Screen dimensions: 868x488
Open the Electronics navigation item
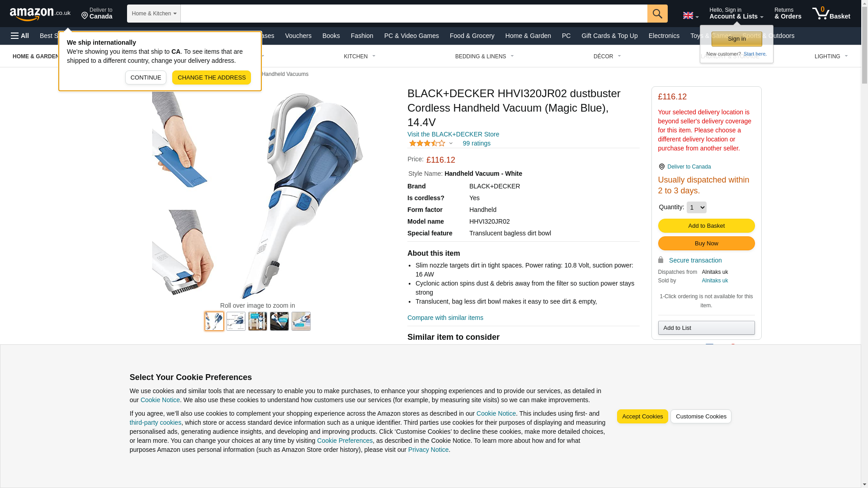(x=664, y=36)
